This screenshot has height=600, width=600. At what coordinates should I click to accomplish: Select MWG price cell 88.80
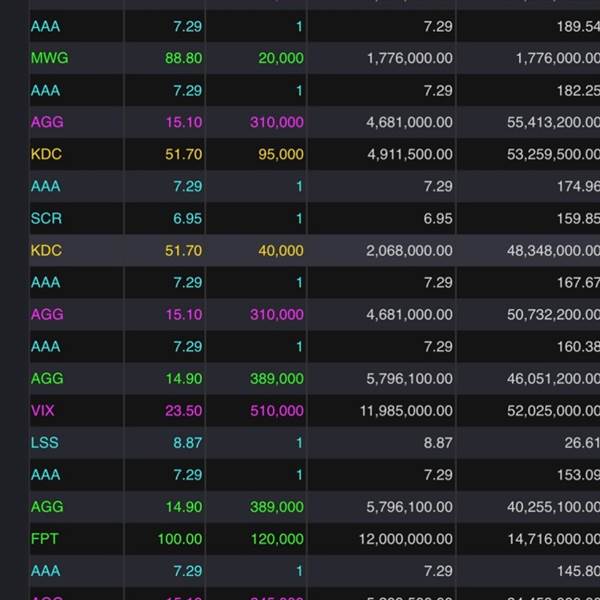[180, 58]
